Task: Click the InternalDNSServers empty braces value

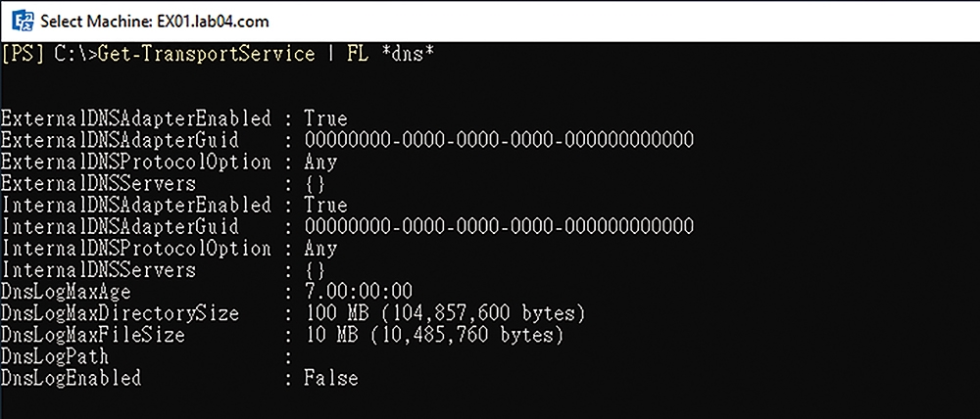Action: (x=316, y=270)
